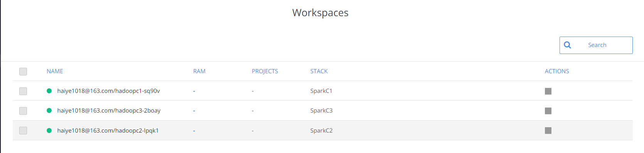Check the hadoopc2-lpqk1 row checkbox
644x153 pixels.
pyautogui.click(x=23, y=130)
